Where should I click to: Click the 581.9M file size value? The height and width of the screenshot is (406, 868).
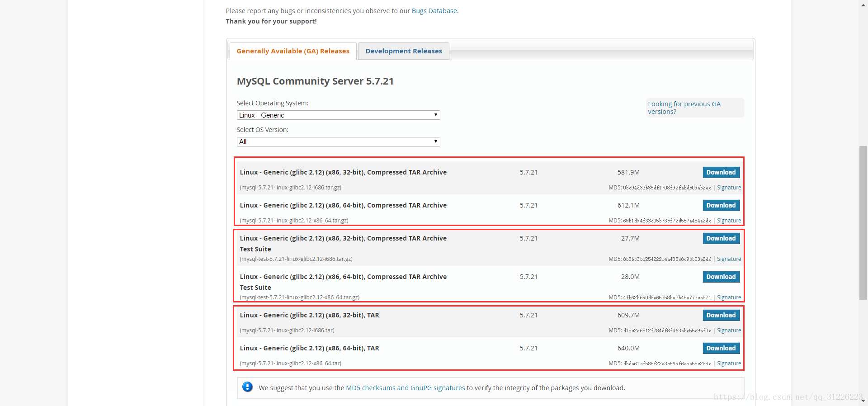tap(628, 172)
